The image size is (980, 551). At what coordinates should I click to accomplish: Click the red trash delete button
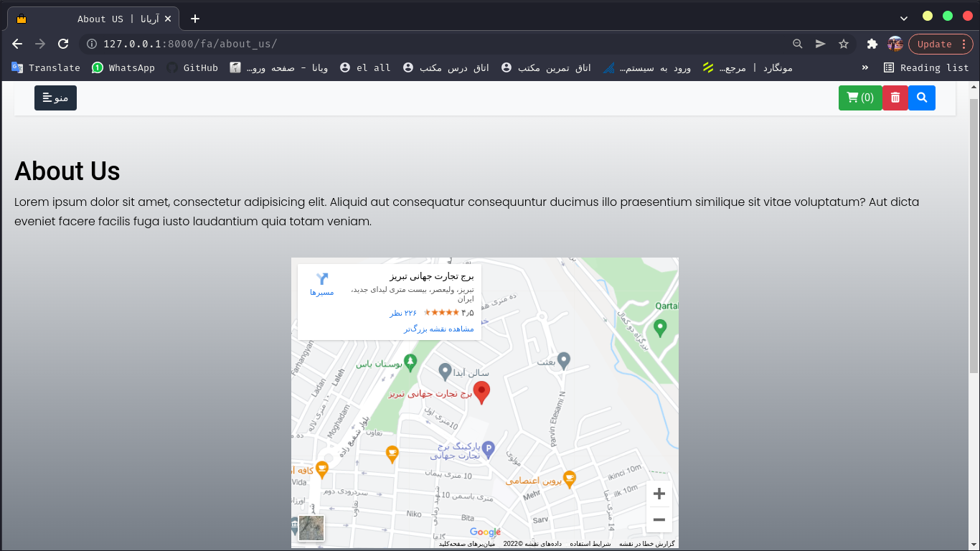click(895, 98)
